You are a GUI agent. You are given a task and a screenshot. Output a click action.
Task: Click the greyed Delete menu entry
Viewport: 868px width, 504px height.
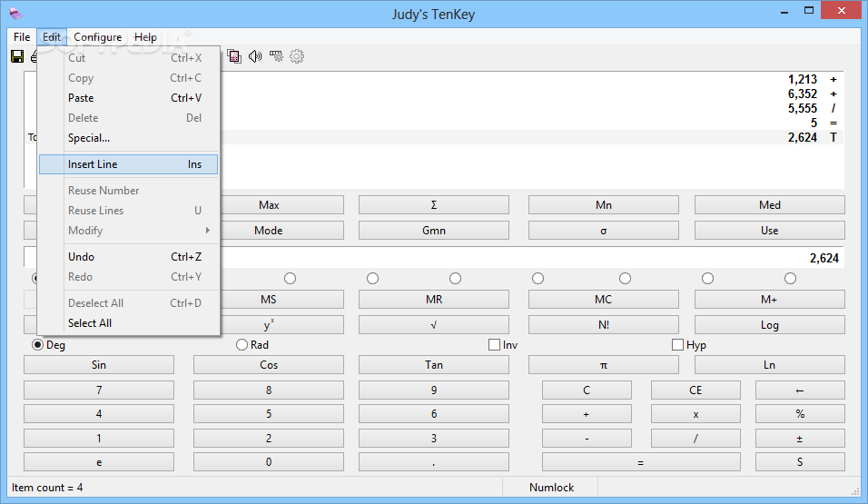pos(128,118)
